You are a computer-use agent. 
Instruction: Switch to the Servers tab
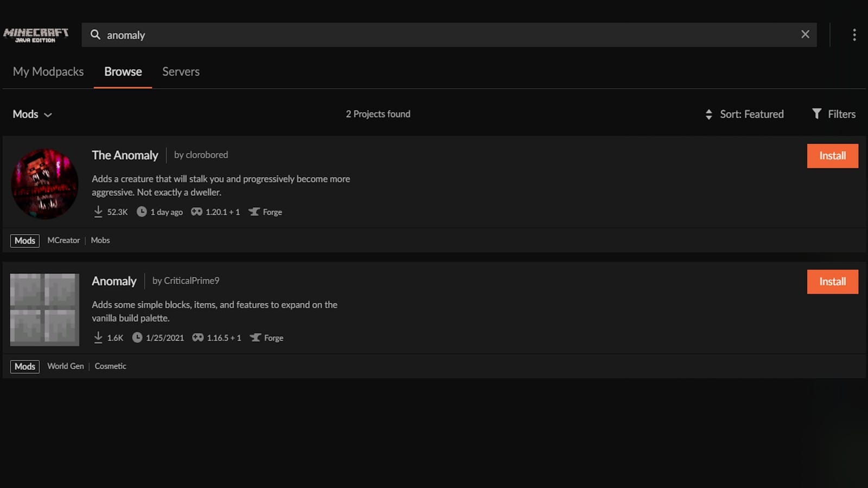coord(181,71)
